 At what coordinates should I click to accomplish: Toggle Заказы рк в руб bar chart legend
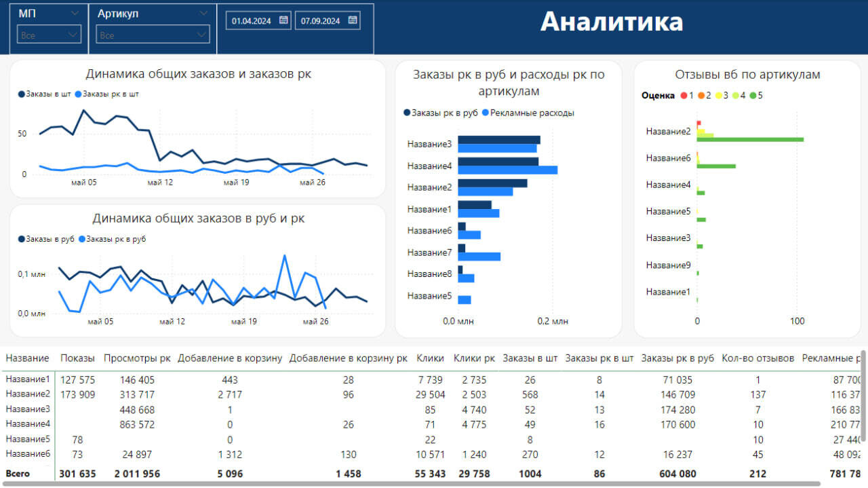(x=407, y=113)
